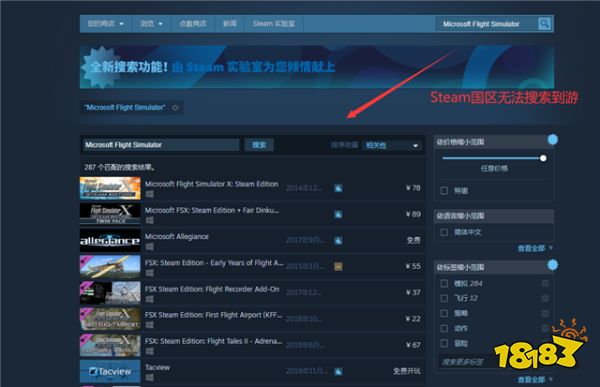This screenshot has height=387, width=600.
Task: Click the Flight Simulator X Steam Edition thumbnail
Action: point(110,188)
